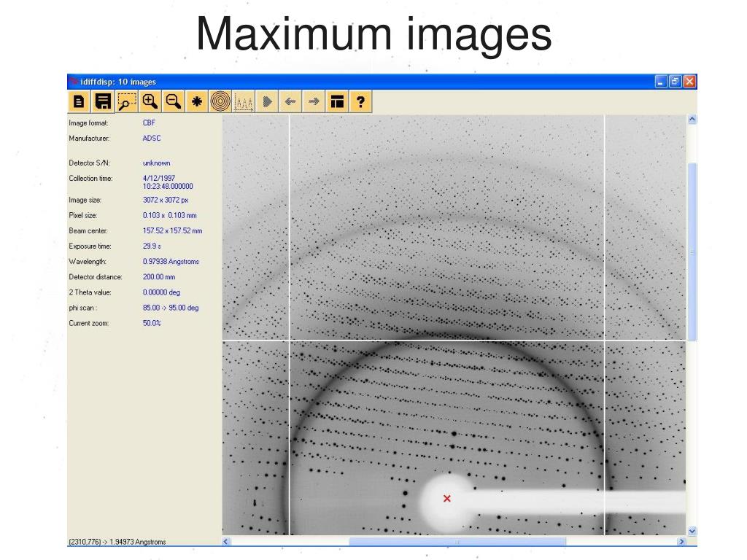Click the zoom in magnifier
The height and width of the screenshot is (560, 747).
pos(150,101)
